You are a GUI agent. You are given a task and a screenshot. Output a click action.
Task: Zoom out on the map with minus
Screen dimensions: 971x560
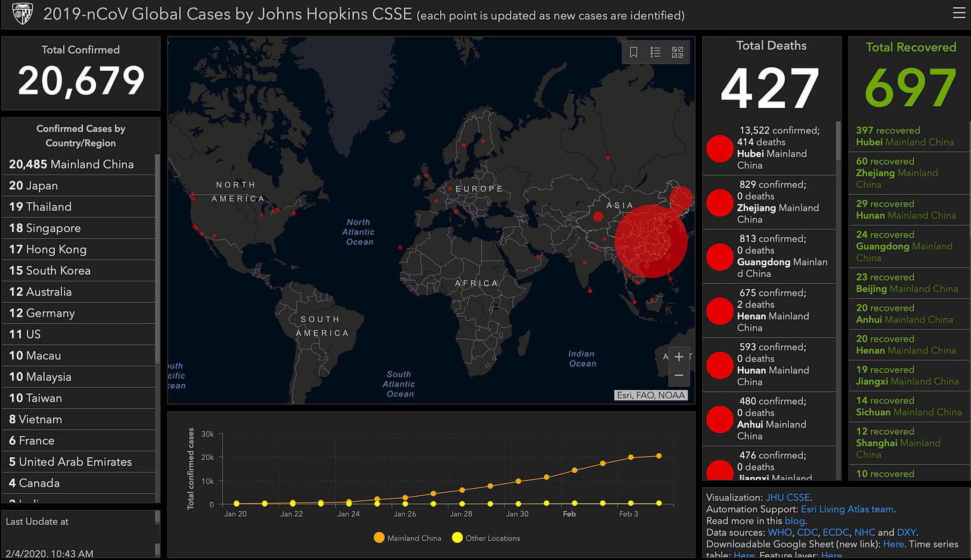[679, 376]
